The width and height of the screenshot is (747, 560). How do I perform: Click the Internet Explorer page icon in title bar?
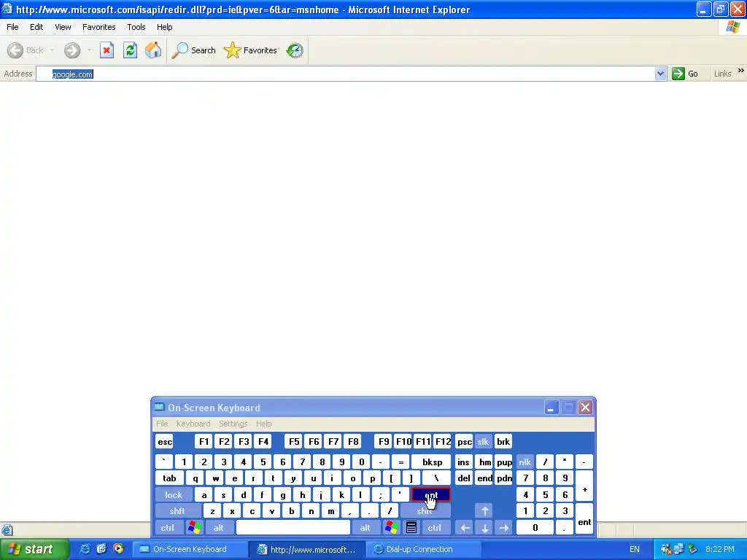(7, 9)
